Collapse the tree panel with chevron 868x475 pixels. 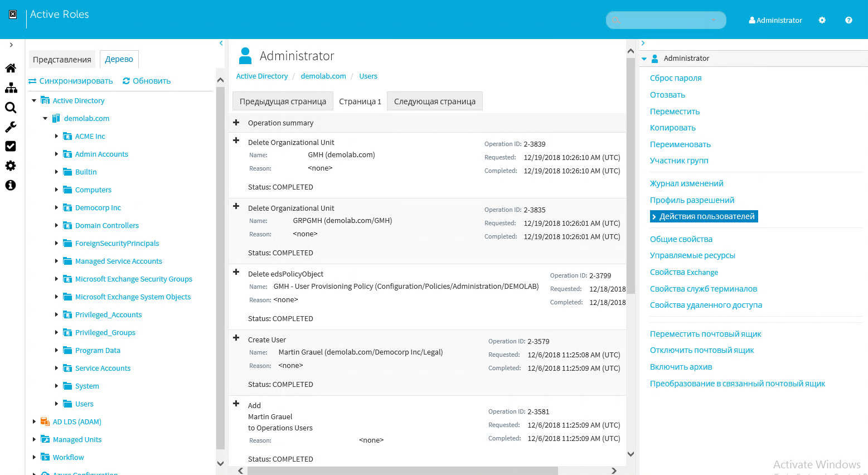pyautogui.click(x=221, y=43)
